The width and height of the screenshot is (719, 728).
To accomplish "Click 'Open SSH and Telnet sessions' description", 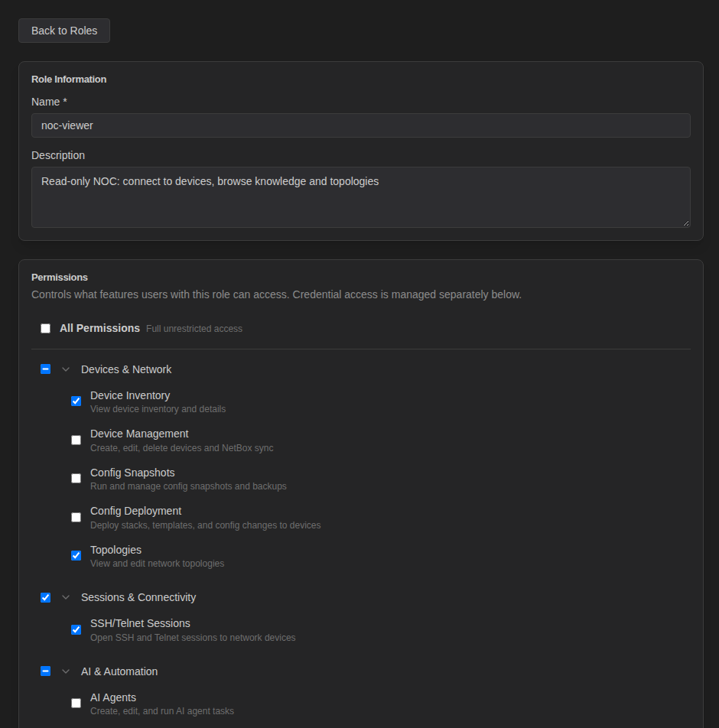I will (194, 638).
